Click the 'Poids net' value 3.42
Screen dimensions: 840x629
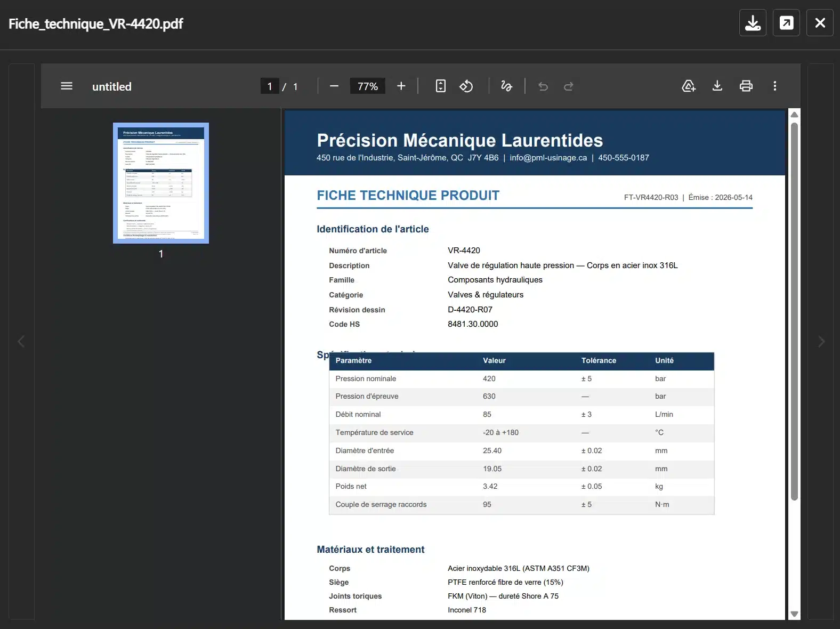[490, 487]
